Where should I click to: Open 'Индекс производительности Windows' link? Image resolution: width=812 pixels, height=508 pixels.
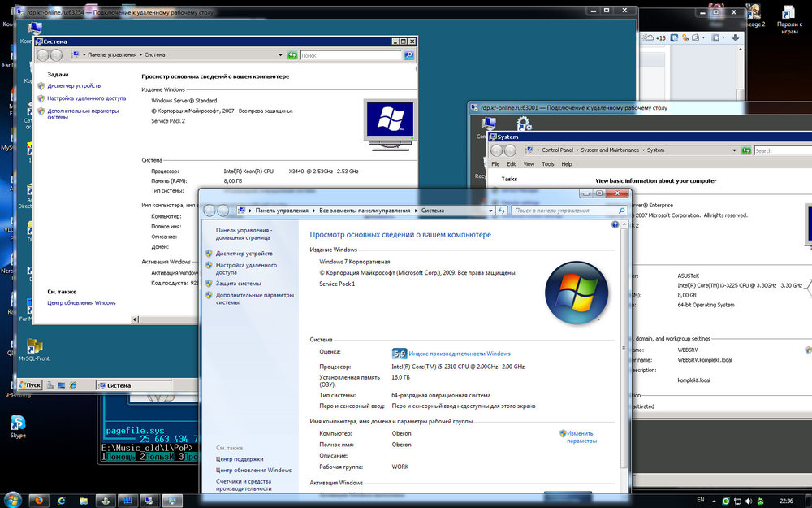coord(459,354)
